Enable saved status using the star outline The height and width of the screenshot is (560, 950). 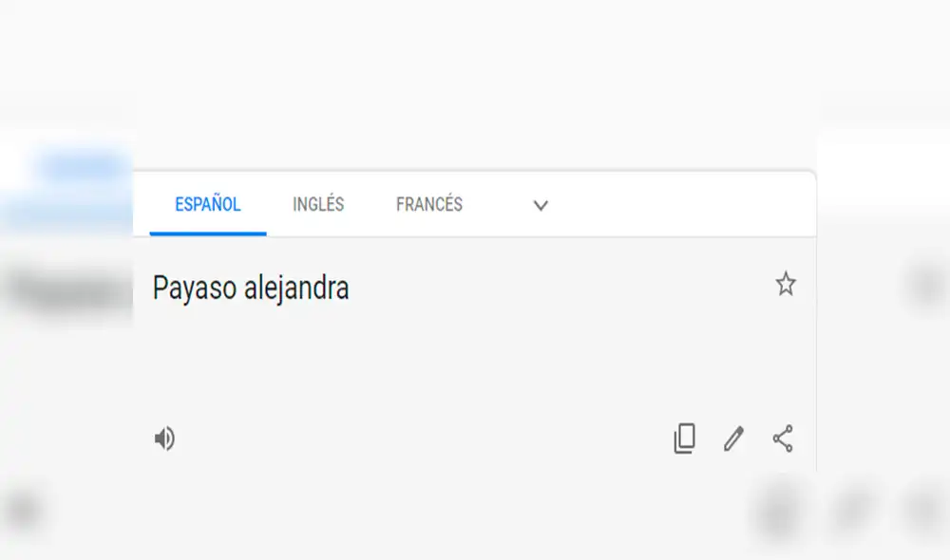pos(786,284)
